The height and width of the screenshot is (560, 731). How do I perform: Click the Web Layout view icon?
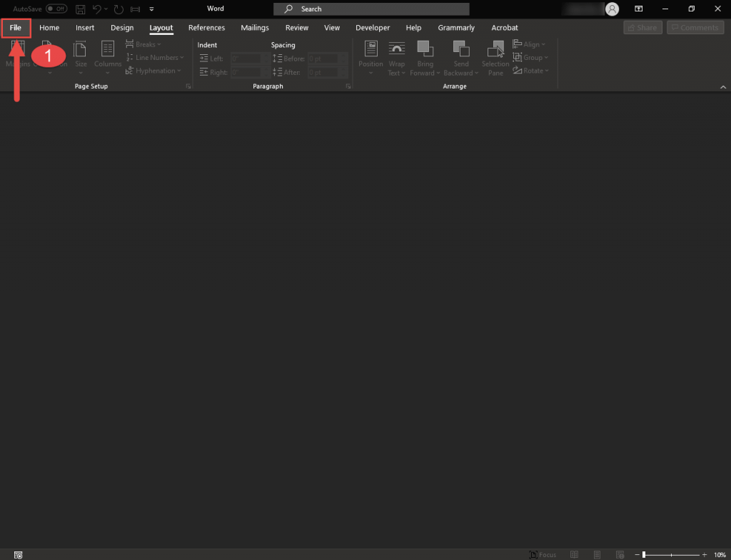coord(619,554)
